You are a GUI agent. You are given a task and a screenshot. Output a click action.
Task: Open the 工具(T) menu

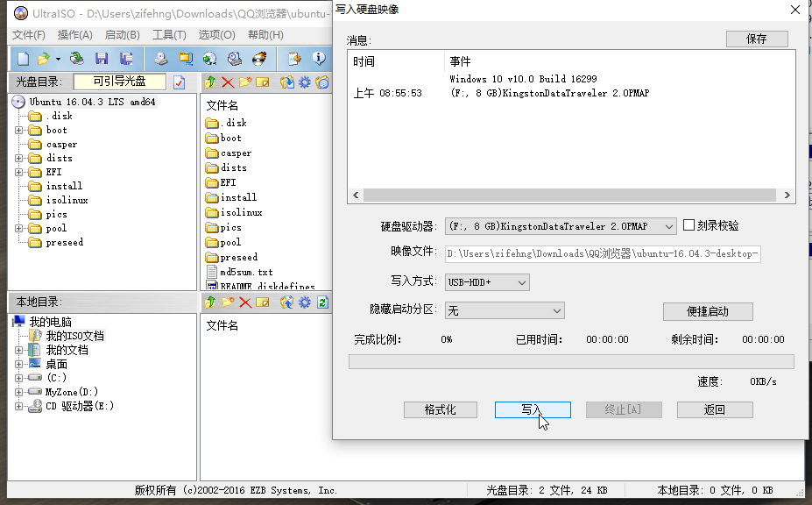coord(169,35)
